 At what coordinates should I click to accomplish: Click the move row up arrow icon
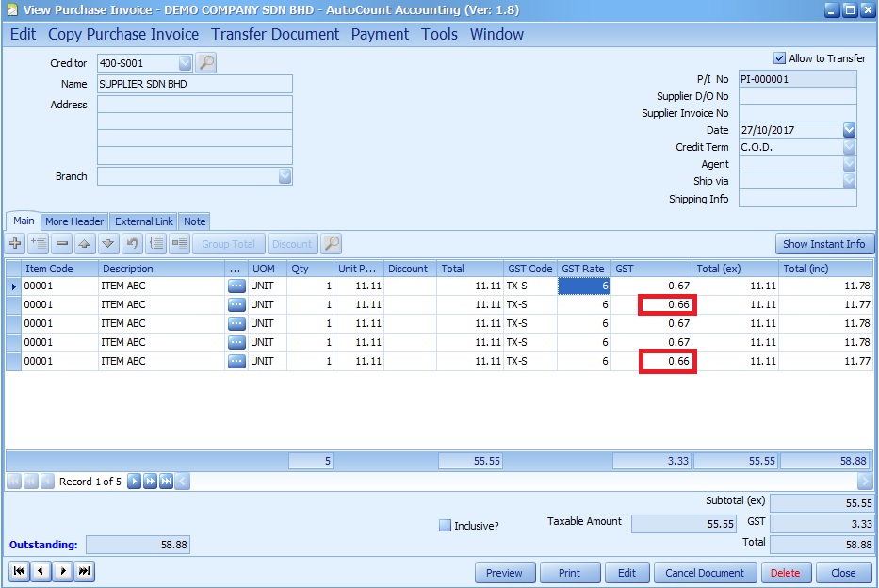(85, 244)
